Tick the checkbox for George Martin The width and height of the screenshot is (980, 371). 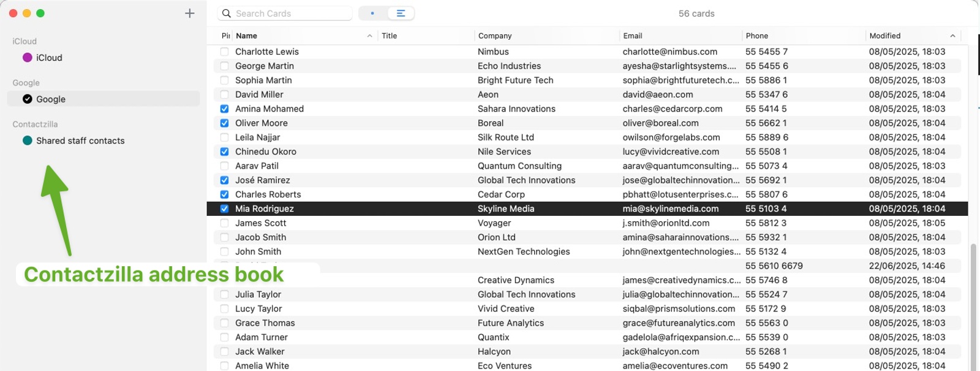[x=224, y=66]
